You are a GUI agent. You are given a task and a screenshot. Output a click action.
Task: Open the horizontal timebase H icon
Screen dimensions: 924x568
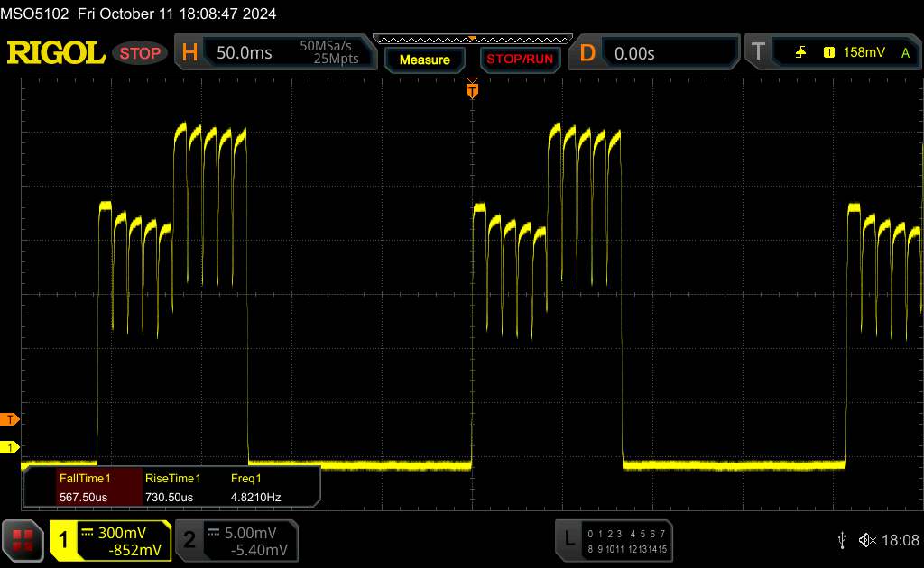pyautogui.click(x=189, y=53)
